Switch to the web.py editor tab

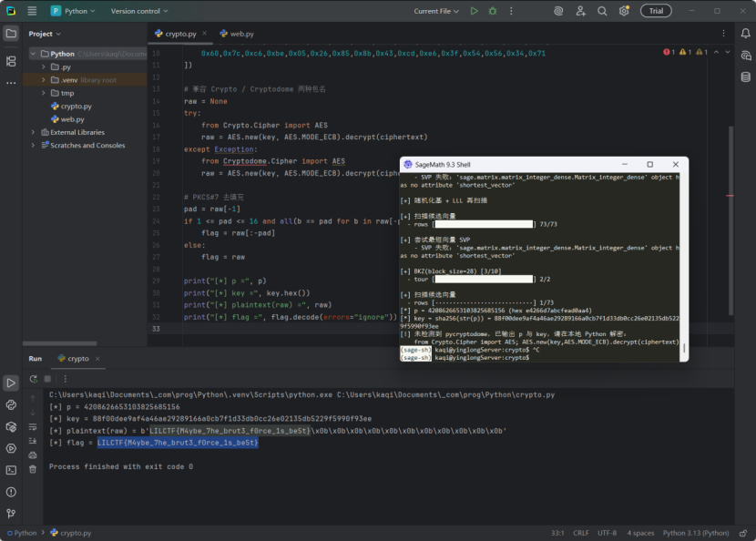coord(236,34)
